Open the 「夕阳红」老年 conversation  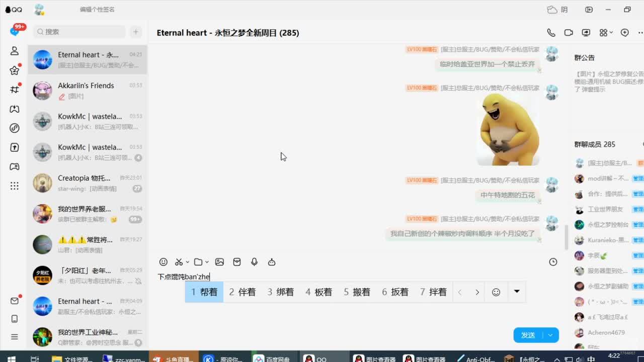(88, 276)
